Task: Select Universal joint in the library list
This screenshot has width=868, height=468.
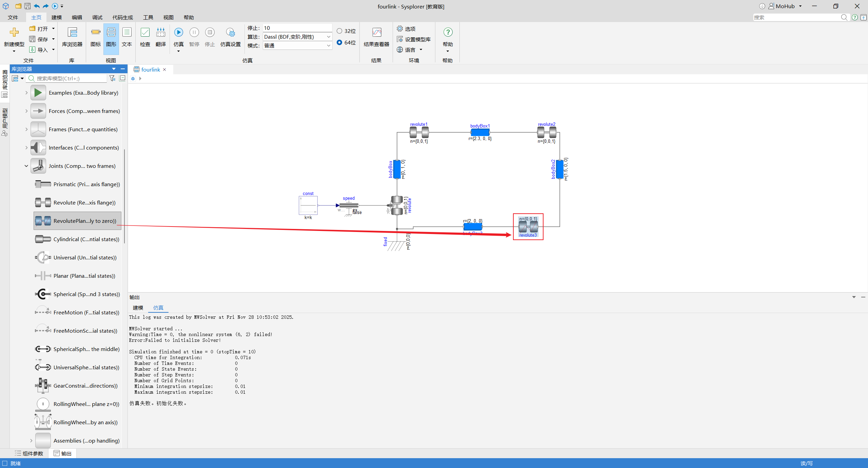Action: click(x=77, y=257)
